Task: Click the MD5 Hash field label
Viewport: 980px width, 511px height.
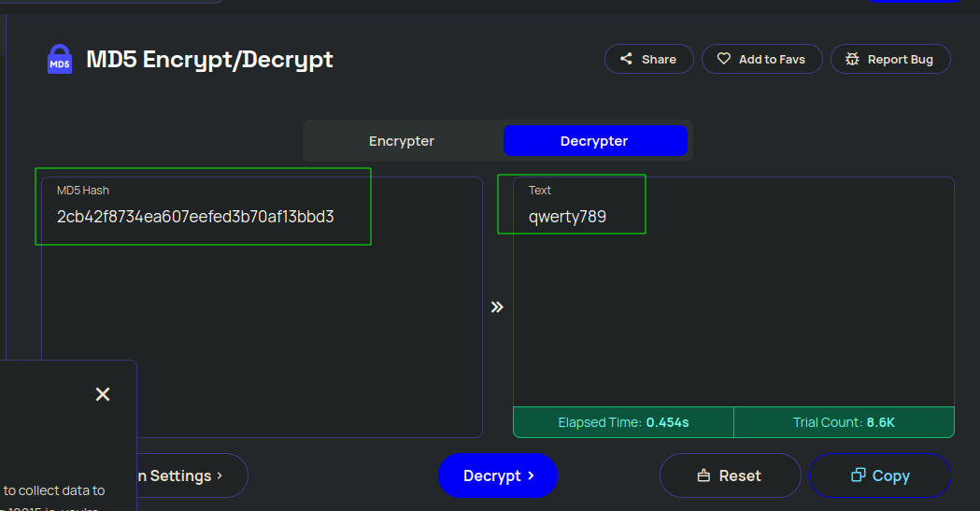Action: pos(83,191)
